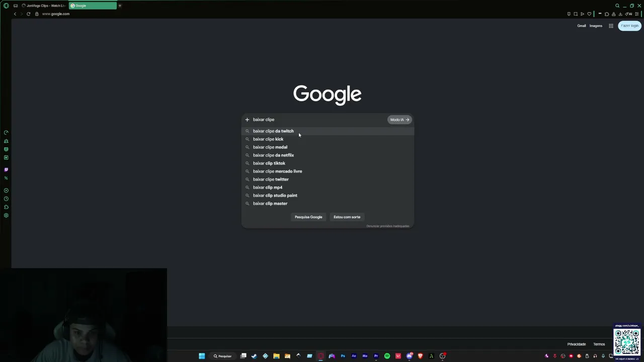The height and width of the screenshot is (362, 644).
Task: Activate Modo IA button
Action: 399,120
